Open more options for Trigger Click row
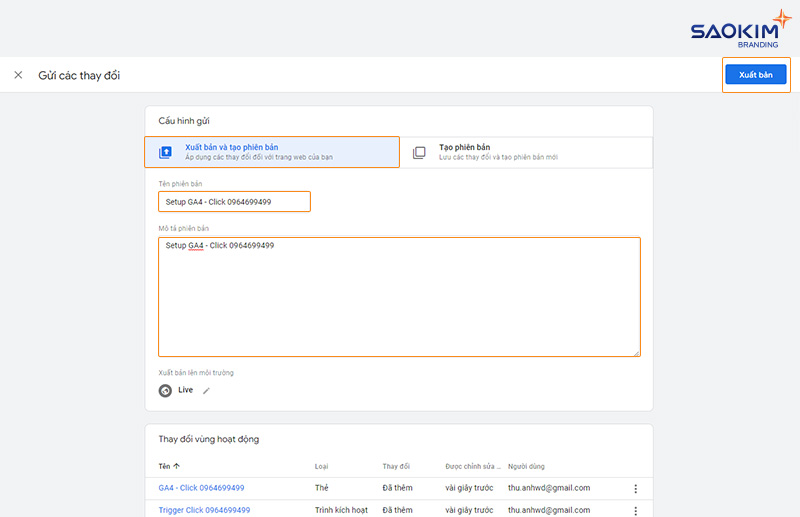This screenshot has width=800, height=517. [636, 511]
